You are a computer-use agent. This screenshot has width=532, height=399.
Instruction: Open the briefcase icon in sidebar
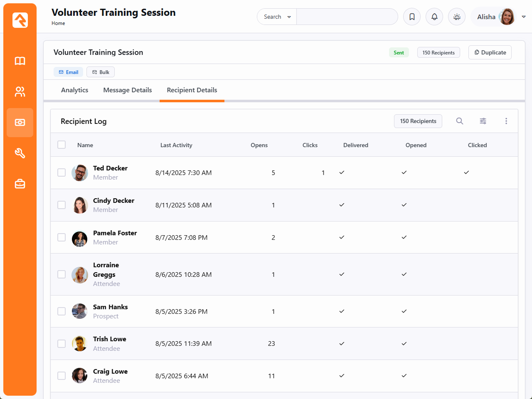20,184
